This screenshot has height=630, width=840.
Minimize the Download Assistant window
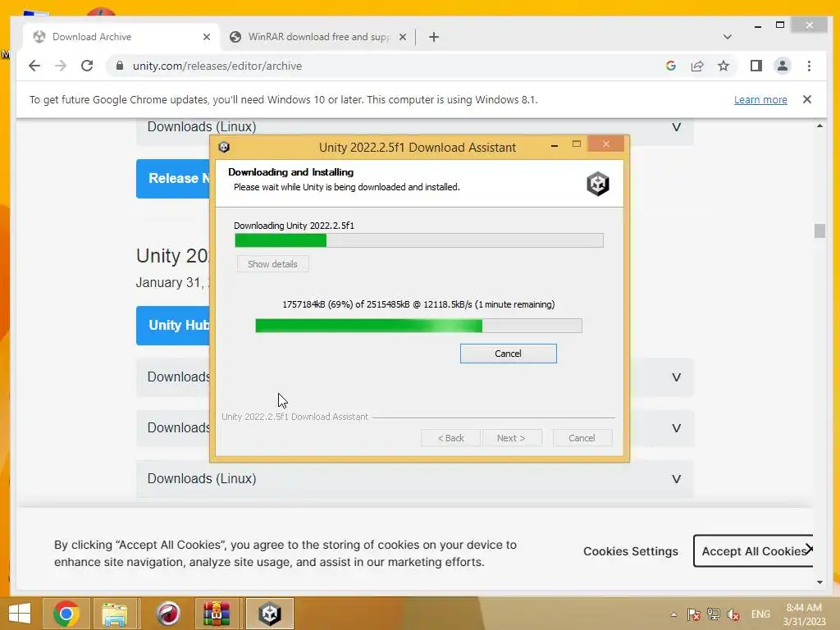point(555,145)
